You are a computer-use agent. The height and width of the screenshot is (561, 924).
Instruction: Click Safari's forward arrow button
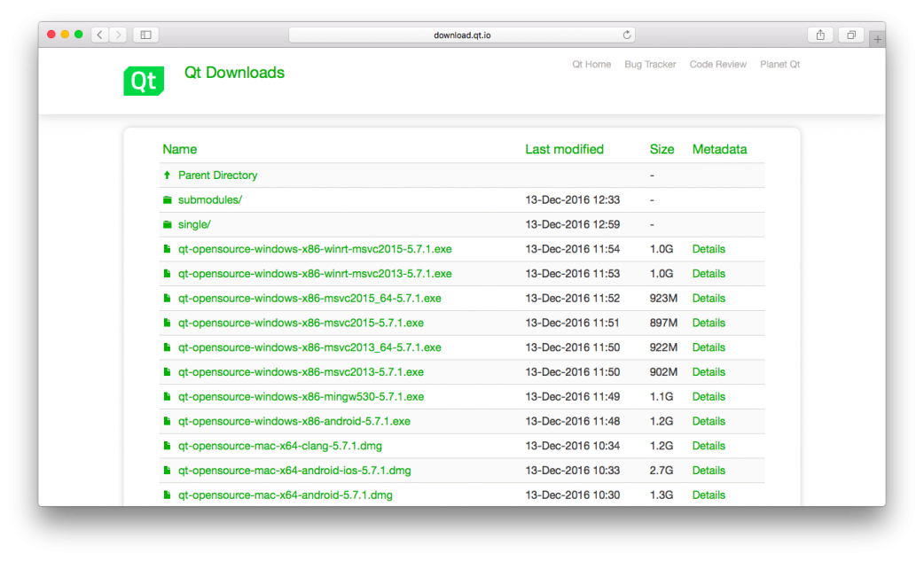point(118,35)
